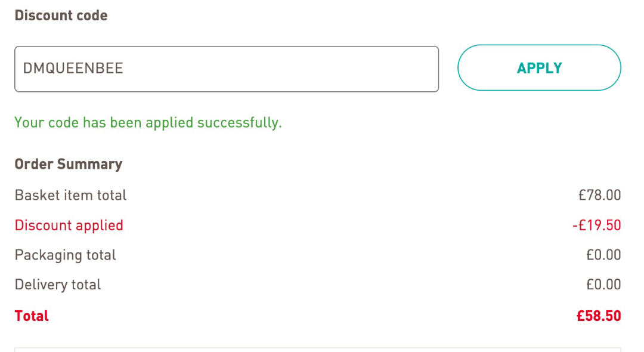
Task: Click the Basket item total label
Action: 70,195
